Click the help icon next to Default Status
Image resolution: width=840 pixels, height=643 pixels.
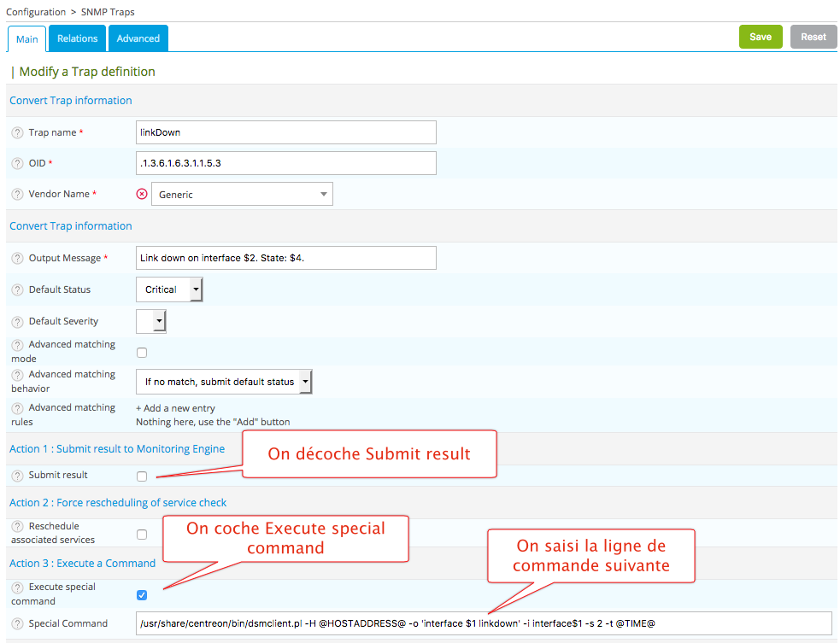[x=17, y=290]
